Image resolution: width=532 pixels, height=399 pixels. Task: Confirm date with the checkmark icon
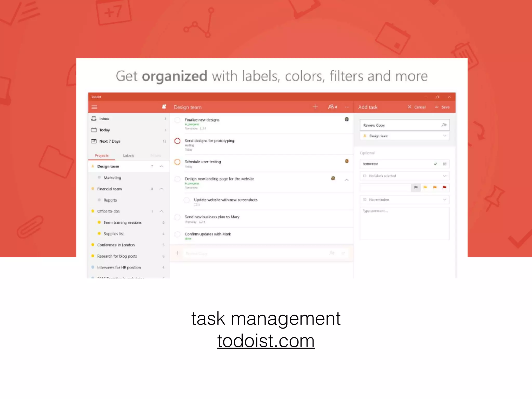coord(436,164)
